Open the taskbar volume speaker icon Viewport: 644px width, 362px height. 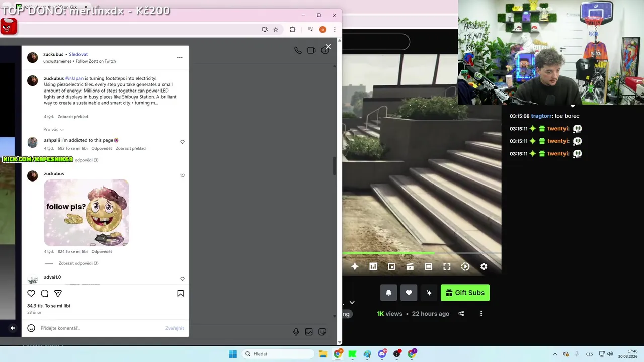(x=610, y=354)
